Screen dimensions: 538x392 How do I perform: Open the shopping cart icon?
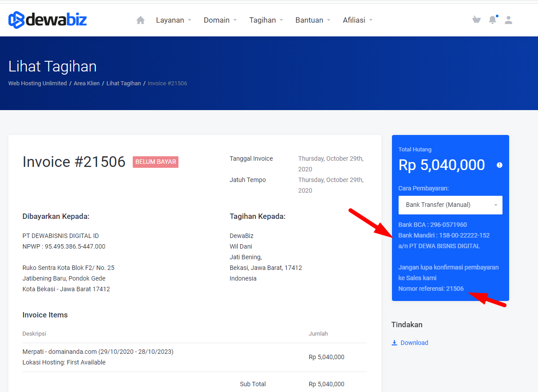pyautogui.click(x=476, y=20)
